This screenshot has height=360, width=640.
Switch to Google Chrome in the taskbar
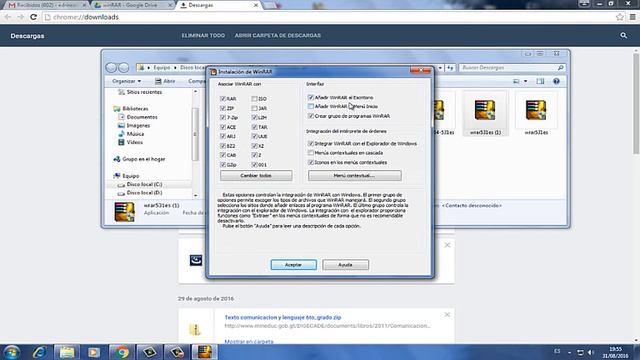tap(121, 352)
